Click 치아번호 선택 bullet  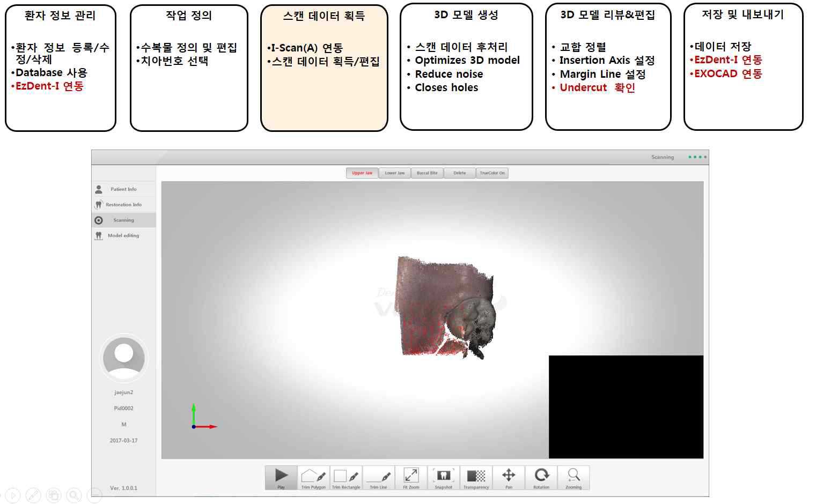(x=174, y=61)
